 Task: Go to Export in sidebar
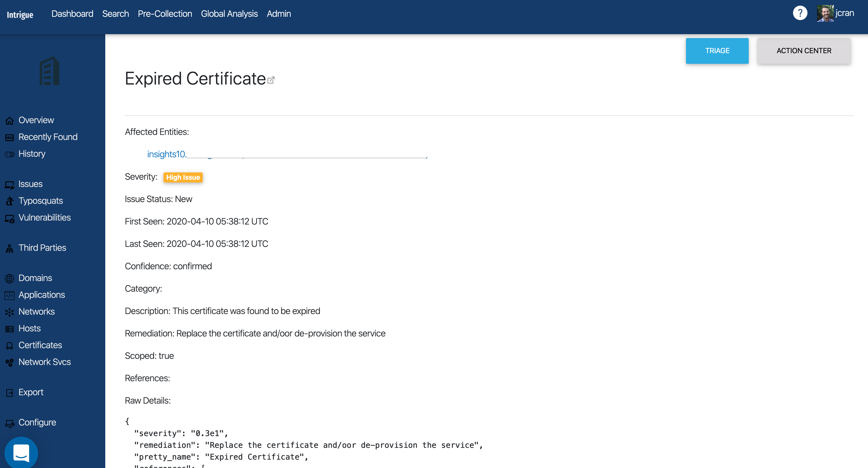tap(31, 392)
